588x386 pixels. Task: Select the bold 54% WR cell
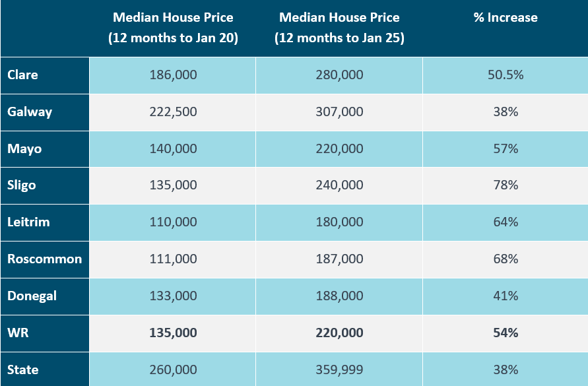506,333
